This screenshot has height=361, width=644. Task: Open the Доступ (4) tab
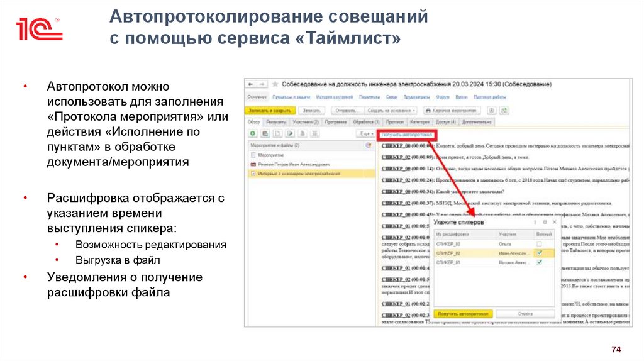click(446, 122)
